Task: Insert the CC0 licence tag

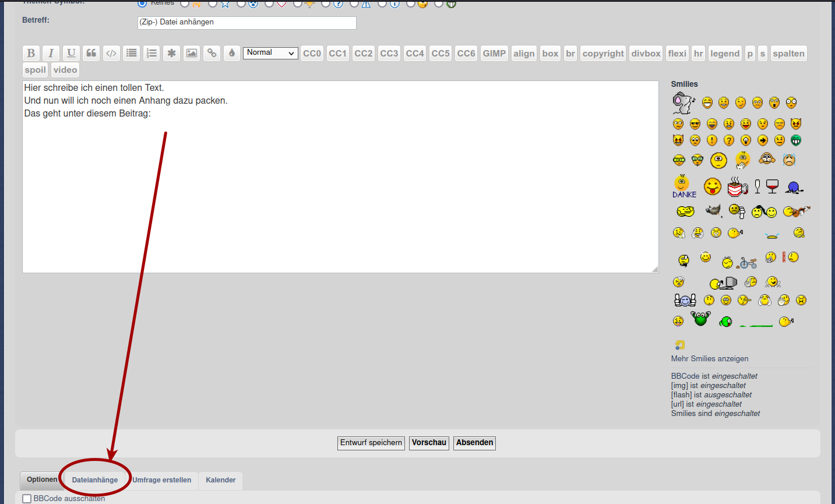Action: click(x=312, y=54)
